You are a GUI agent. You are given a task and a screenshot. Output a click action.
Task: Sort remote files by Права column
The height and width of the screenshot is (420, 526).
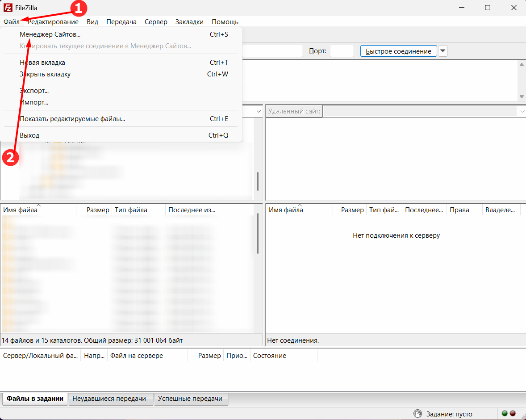point(465,210)
